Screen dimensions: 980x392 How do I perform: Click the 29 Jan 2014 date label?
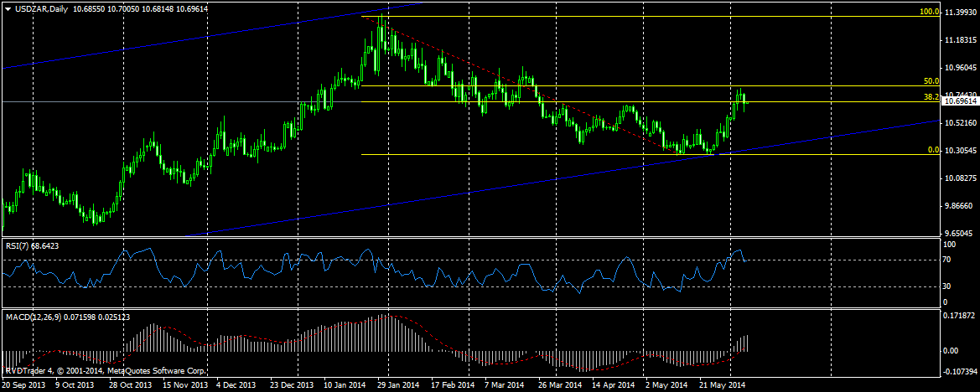(x=400, y=385)
